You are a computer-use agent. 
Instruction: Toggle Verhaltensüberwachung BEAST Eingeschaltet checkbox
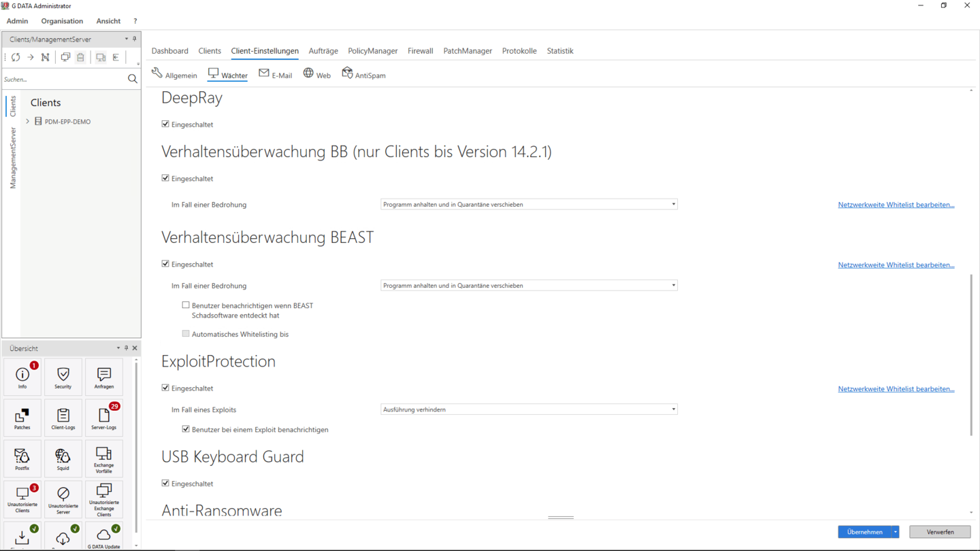coord(165,264)
